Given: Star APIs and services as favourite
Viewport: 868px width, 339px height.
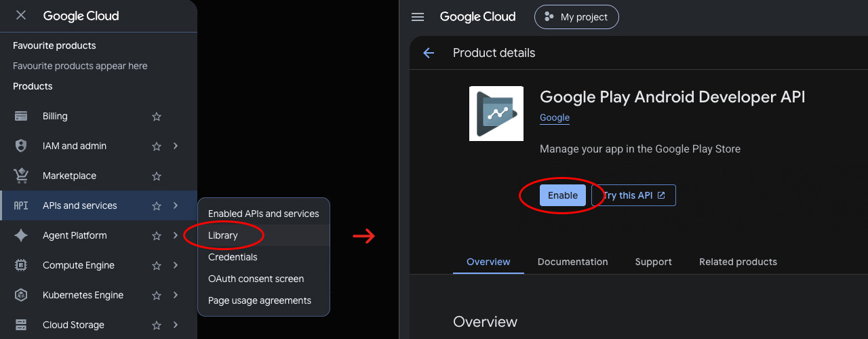Looking at the screenshot, I should (x=157, y=205).
